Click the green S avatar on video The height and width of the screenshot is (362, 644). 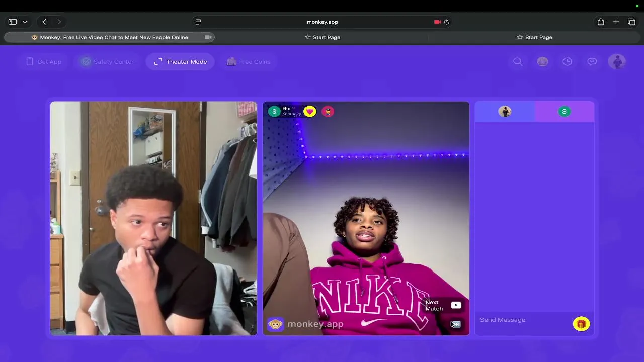[274, 111]
